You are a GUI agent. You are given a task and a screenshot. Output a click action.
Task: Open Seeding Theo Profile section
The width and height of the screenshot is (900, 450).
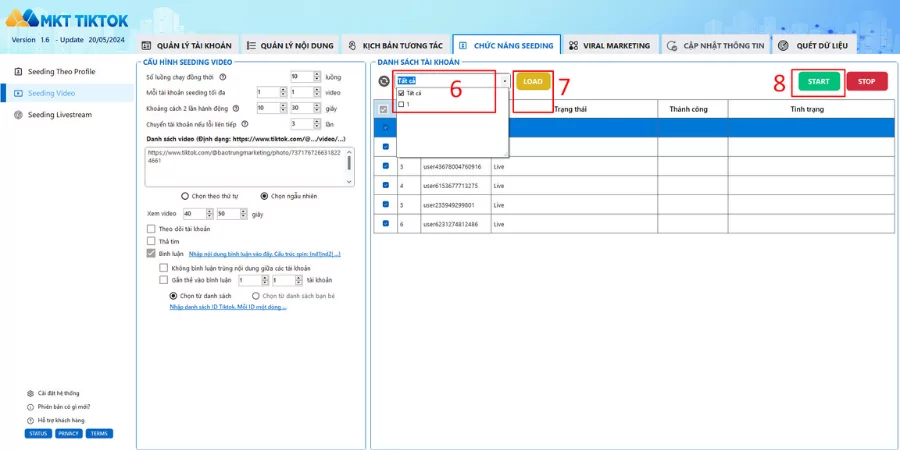point(61,72)
